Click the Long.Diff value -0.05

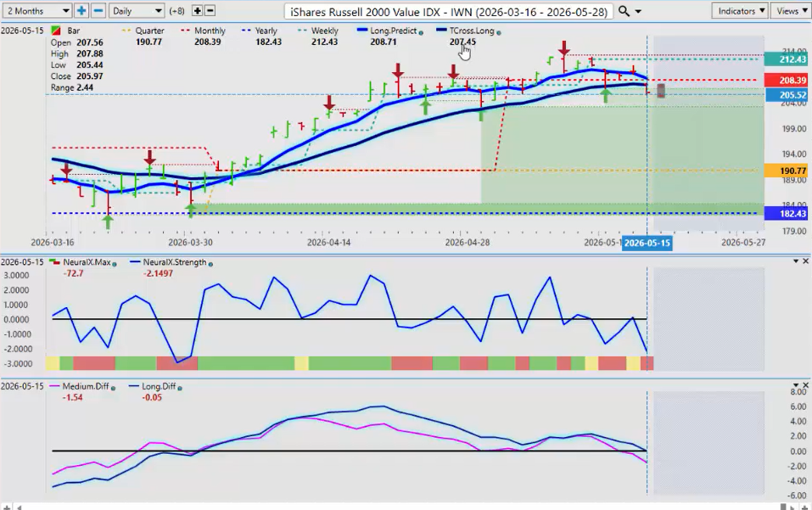[152, 398]
